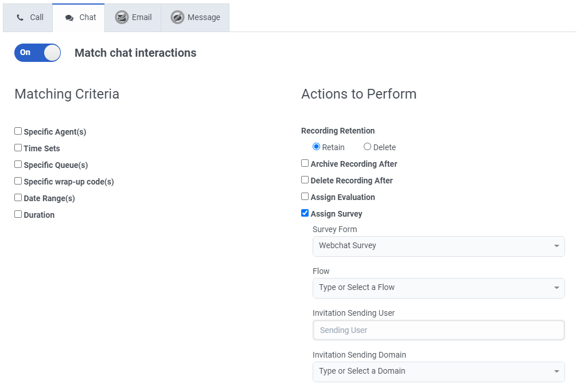Uncheck the Assign Survey checkbox
Viewport: 588px width, 392px height.
coord(305,213)
